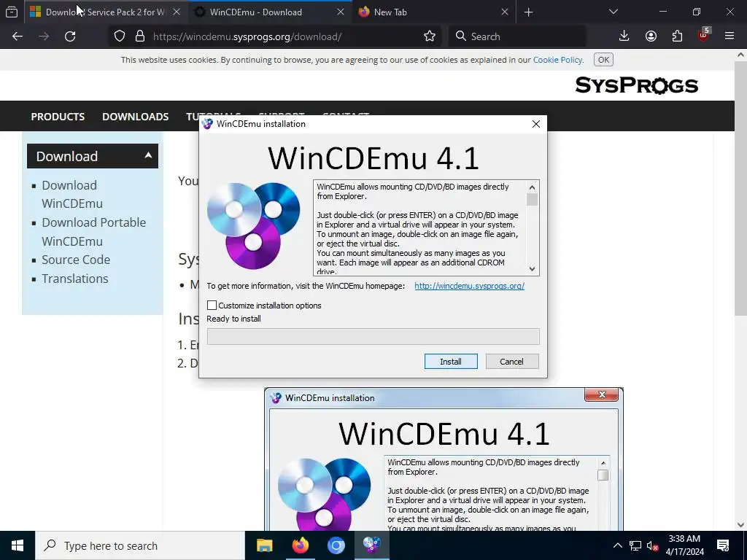Open Download Portable WinCDEmu link
Viewport: 747px width, 560px height.
click(94, 232)
